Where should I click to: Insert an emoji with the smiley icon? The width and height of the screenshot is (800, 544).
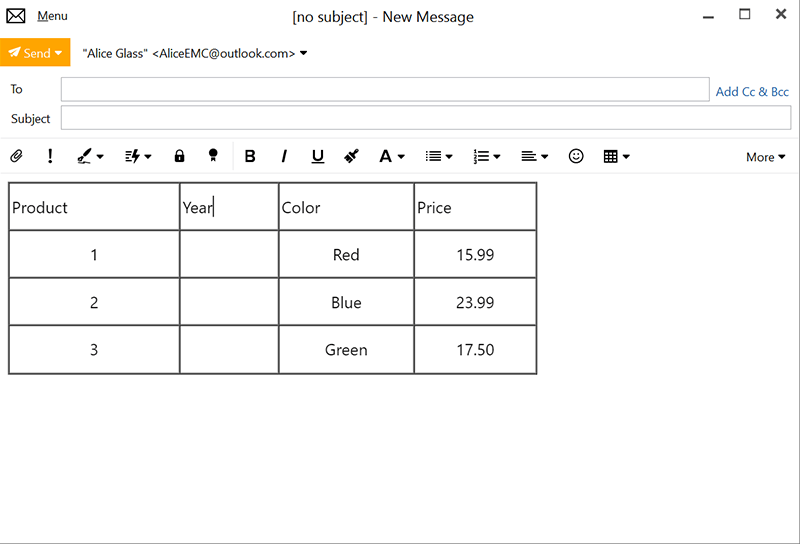coord(576,156)
